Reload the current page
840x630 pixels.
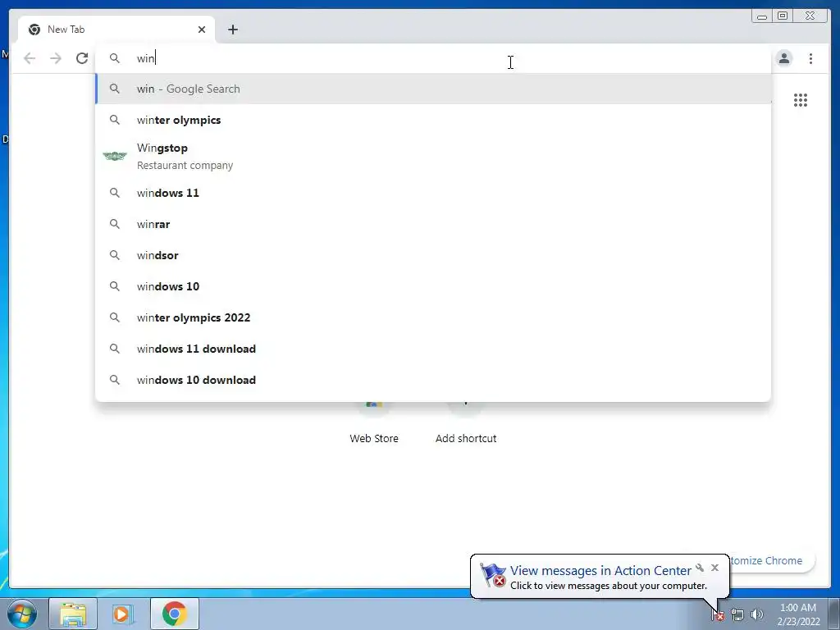pos(82,58)
